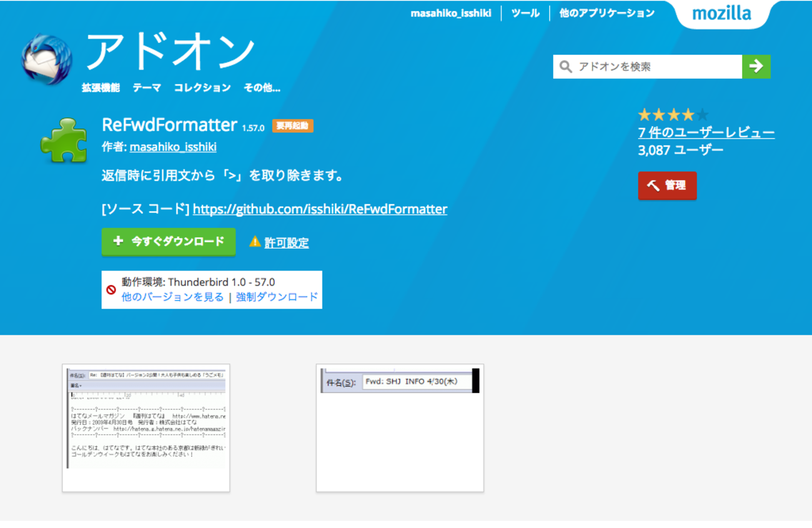Screen dimensions: 812x528
Task: Click the 3,087 ユーザー count text
Action: (x=681, y=150)
